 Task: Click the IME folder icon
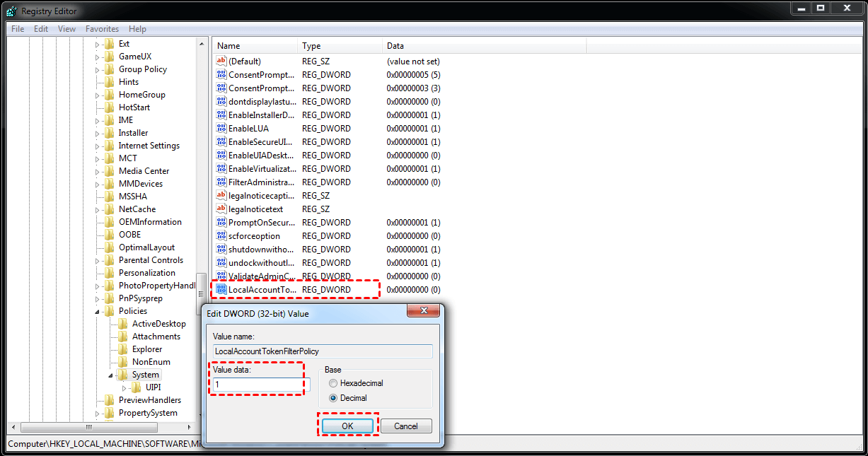tap(110, 120)
